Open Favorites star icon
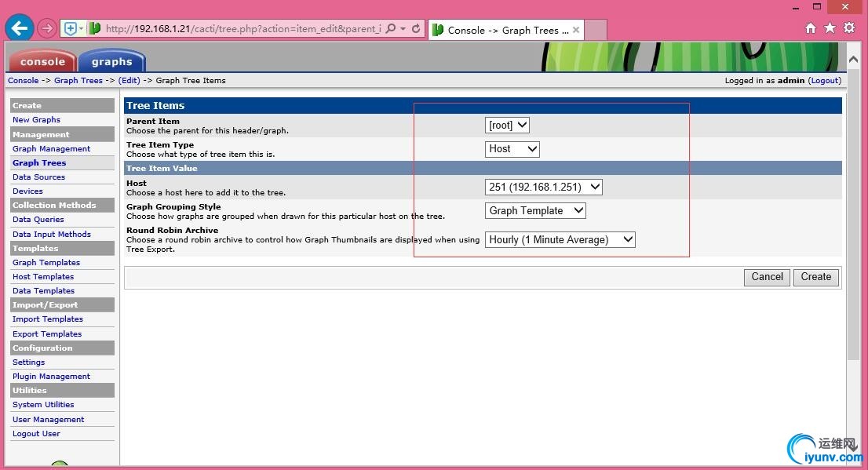This screenshot has height=470, width=868. pos(830,27)
